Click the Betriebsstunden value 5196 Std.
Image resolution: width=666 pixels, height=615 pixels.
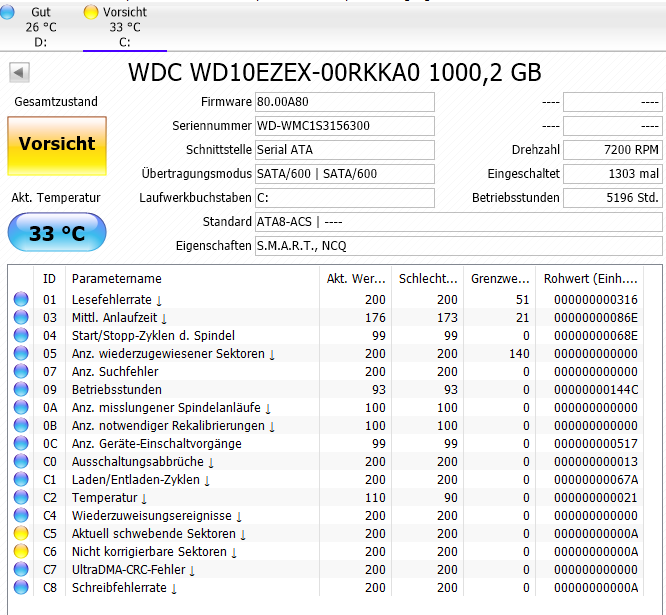tap(612, 198)
